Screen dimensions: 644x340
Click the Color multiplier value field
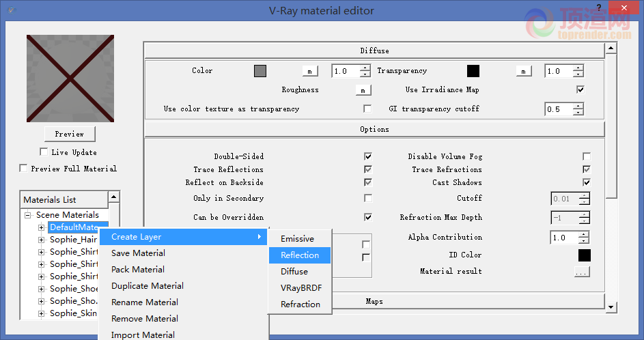(346, 71)
